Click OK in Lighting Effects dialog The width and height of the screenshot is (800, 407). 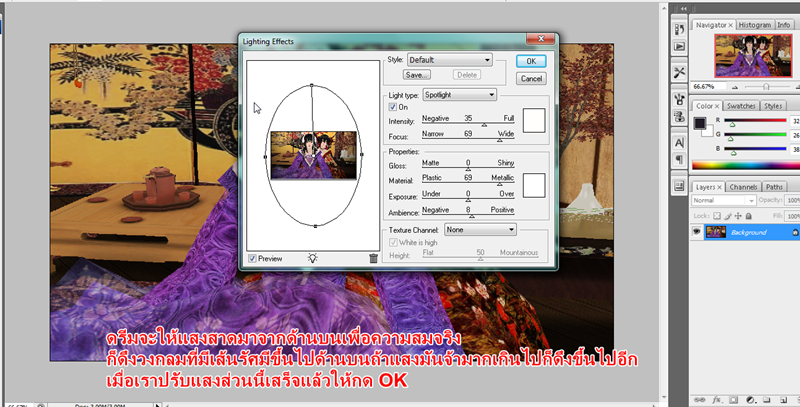[531, 61]
